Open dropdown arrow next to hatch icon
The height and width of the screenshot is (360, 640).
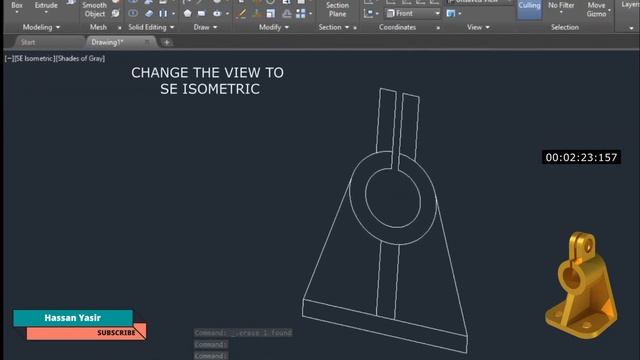click(227, 14)
